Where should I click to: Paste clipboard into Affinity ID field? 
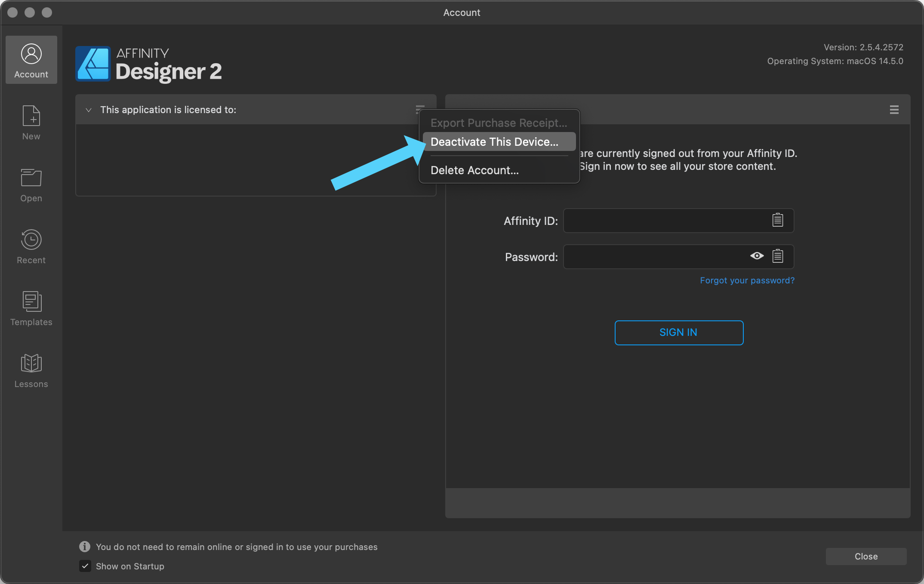[777, 220]
